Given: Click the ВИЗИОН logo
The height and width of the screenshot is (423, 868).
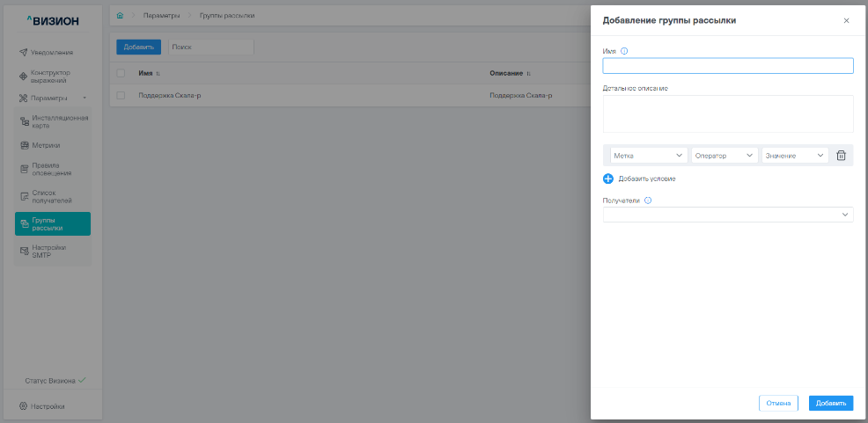Looking at the screenshot, I should pyautogui.click(x=53, y=21).
